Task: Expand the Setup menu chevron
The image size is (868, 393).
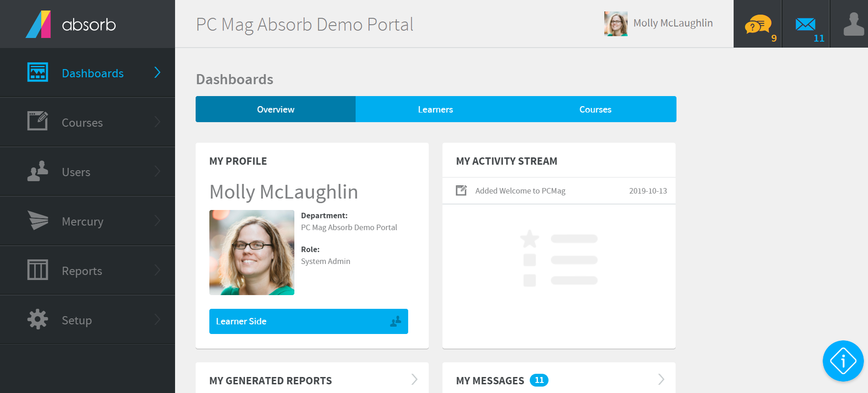Action: (x=157, y=319)
